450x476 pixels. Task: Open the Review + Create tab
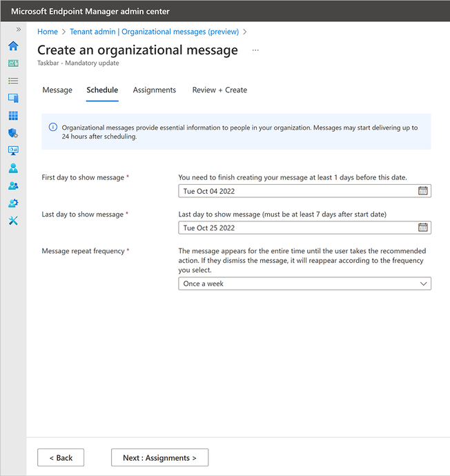click(219, 90)
